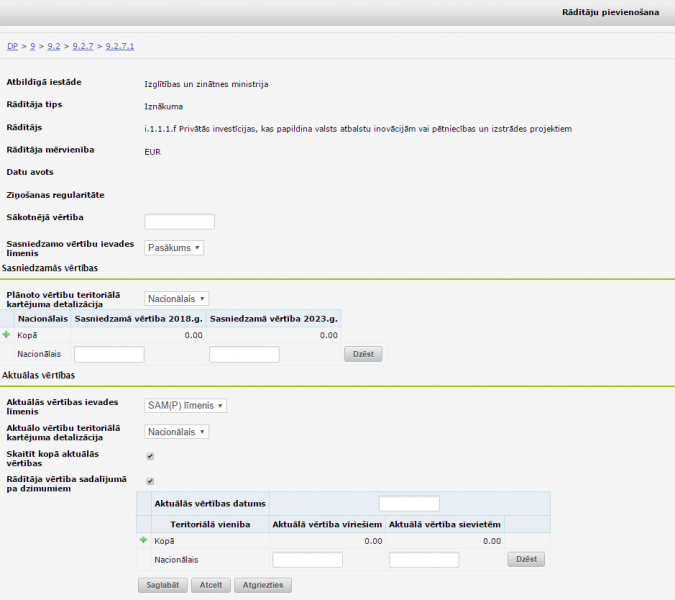Click the 9.2.7.1 breadcrumb link
This screenshot has height=600, width=675.
pos(120,46)
